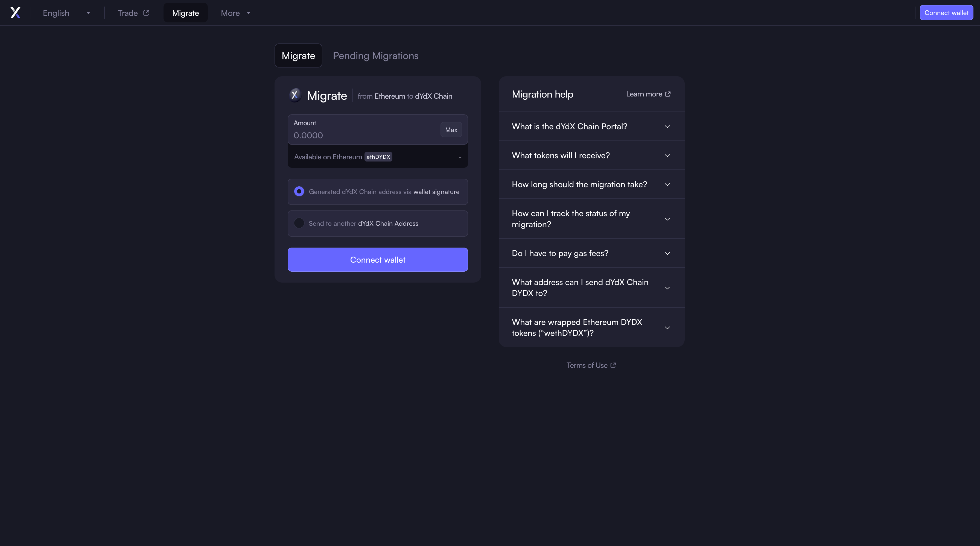Open the English language dropdown

click(66, 13)
